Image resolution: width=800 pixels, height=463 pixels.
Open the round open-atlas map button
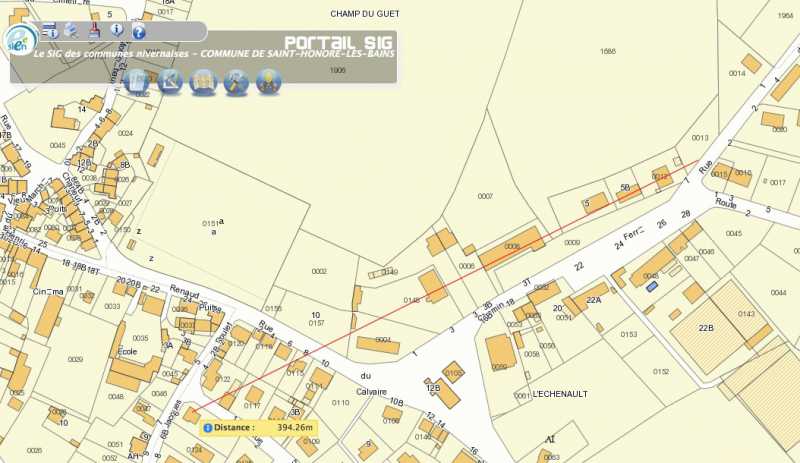pyautogui.click(x=203, y=82)
